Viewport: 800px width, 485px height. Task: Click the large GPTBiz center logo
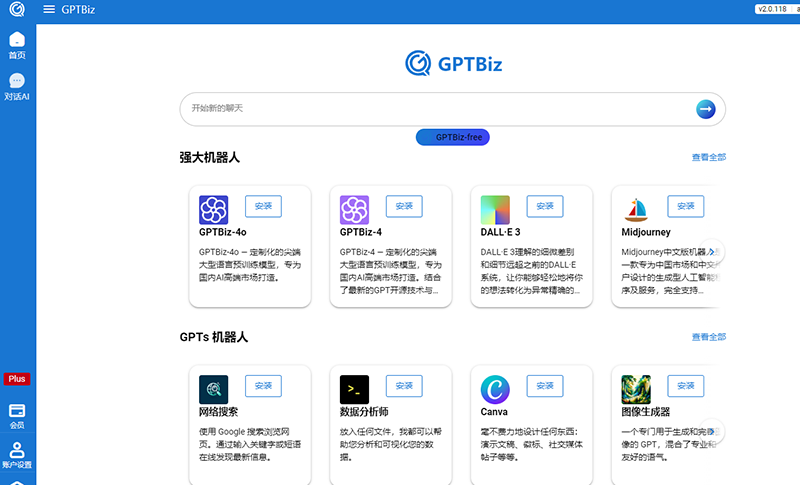coord(454,63)
